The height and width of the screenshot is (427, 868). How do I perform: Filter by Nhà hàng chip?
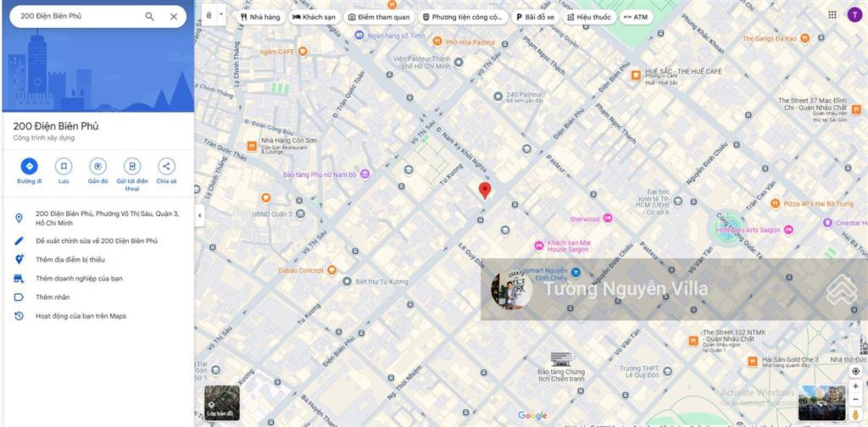pos(261,17)
